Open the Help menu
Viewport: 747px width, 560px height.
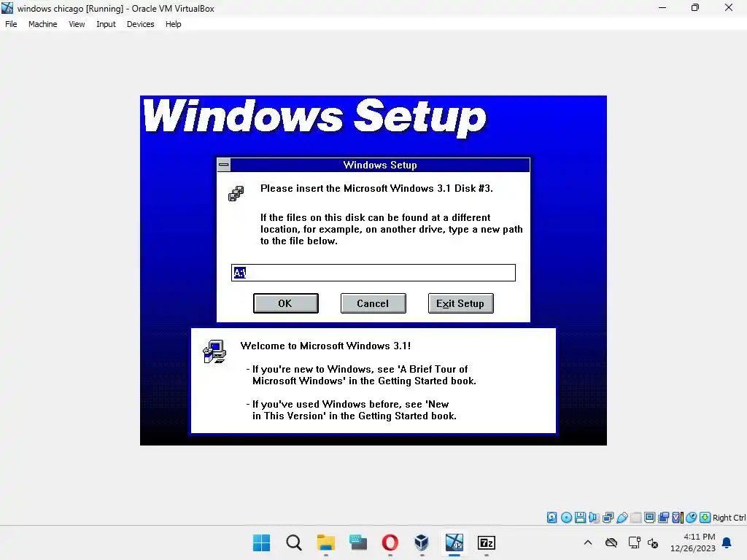click(173, 24)
